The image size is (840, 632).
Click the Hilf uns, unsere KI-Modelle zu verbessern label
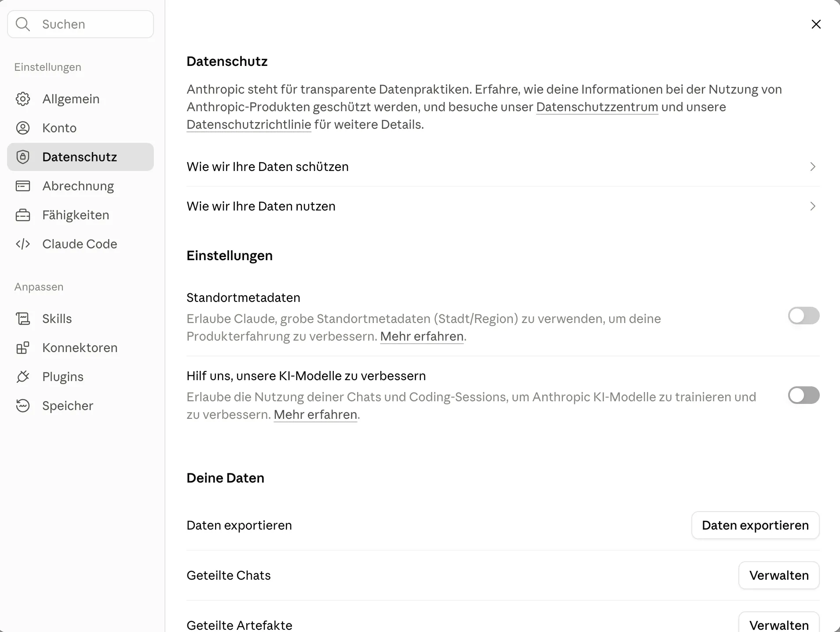306,376
